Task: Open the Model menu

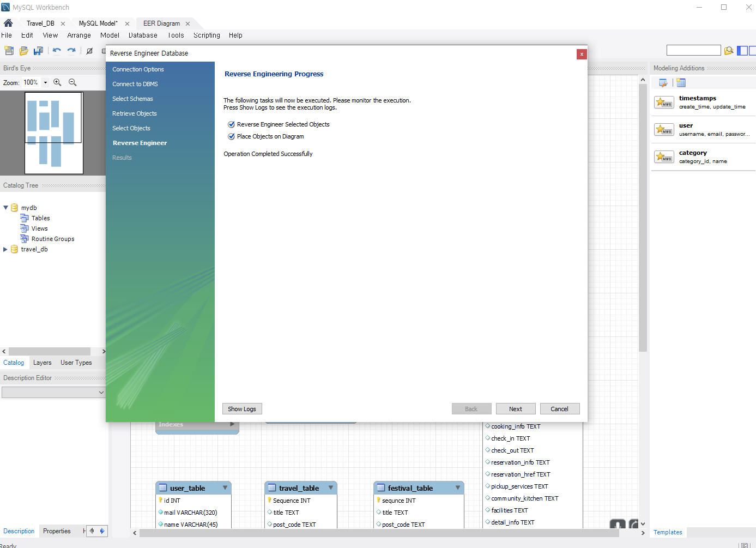Action: tap(110, 35)
